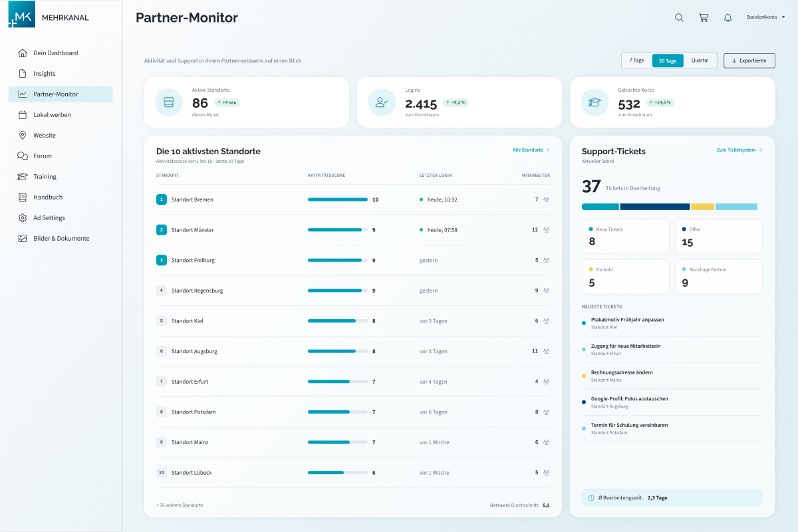
Task: Open Ad Settings from the sidebar
Action: 61,218
